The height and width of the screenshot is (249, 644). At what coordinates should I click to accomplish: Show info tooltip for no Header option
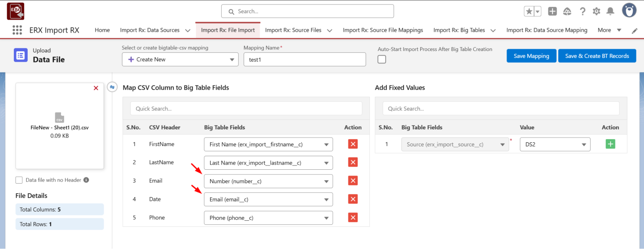point(86,180)
